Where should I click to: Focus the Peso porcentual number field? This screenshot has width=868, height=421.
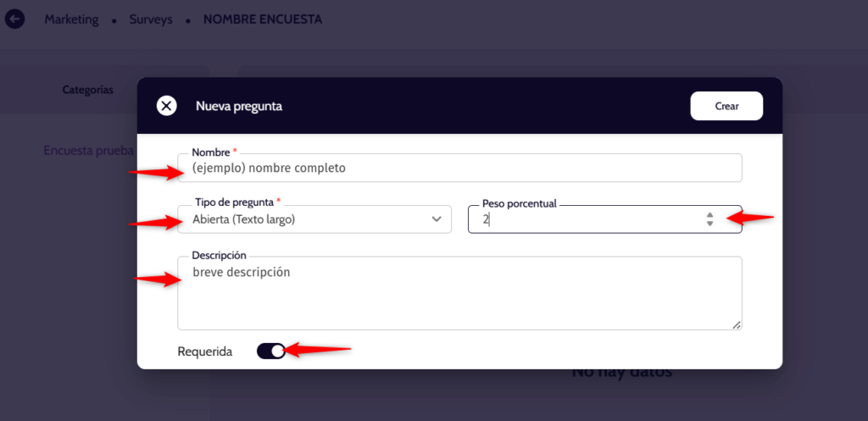click(x=585, y=219)
